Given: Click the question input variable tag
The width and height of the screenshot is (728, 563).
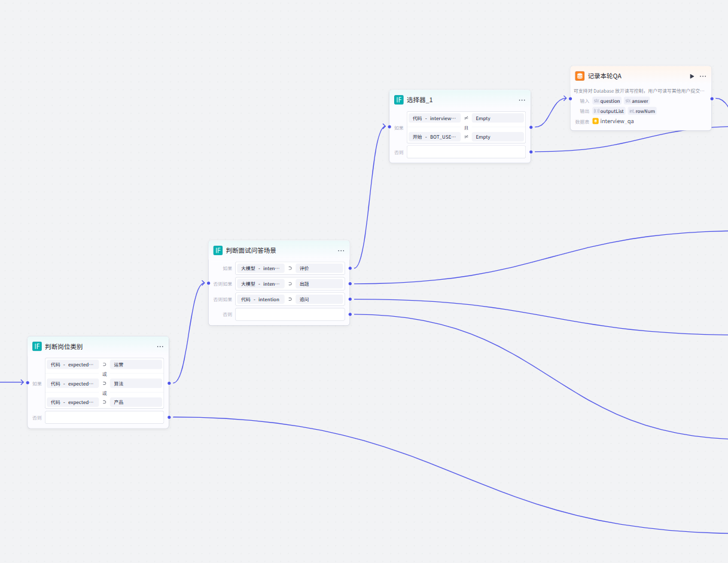Looking at the screenshot, I should [x=607, y=101].
